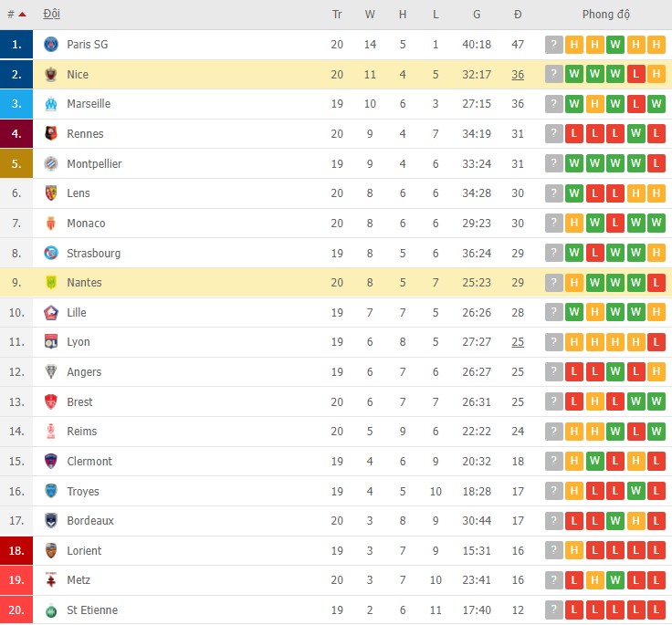
Task: Click the Nantes team crest
Action: tap(51, 283)
